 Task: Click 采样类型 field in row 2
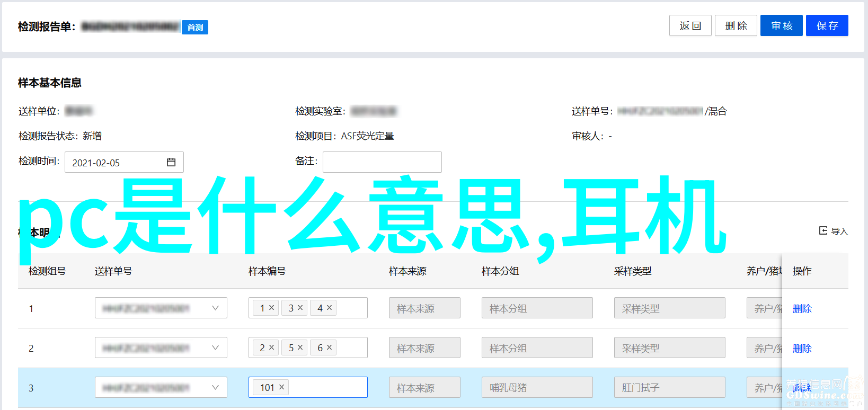click(670, 347)
